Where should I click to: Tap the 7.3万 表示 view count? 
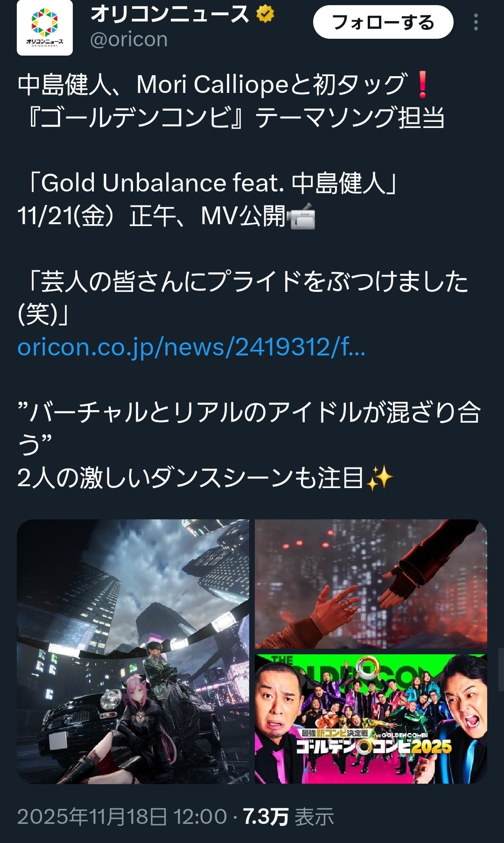coord(288,817)
